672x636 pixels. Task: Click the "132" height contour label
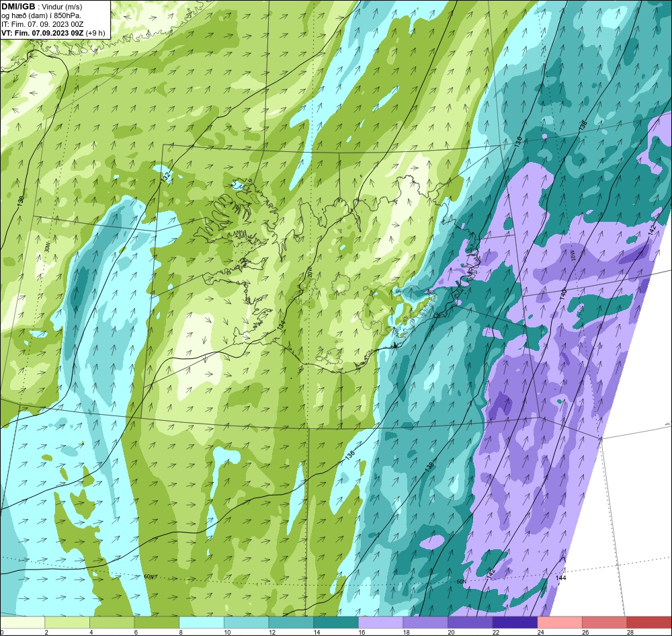[x=167, y=176]
